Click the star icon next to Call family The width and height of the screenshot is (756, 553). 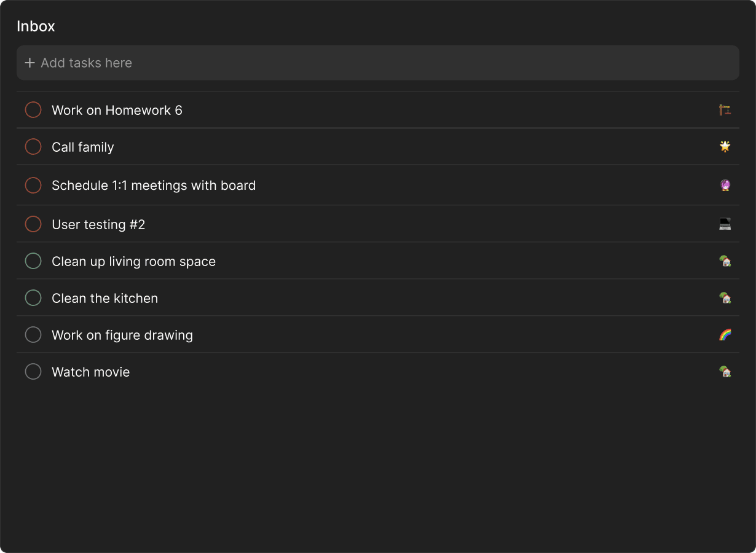pos(725,146)
